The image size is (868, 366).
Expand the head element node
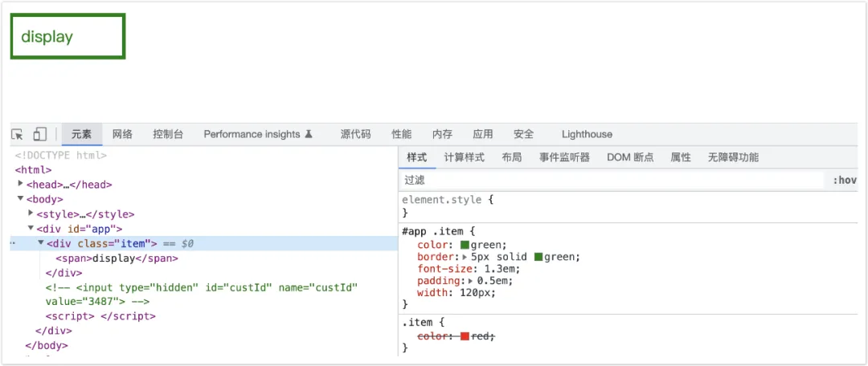click(x=21, y=184)
